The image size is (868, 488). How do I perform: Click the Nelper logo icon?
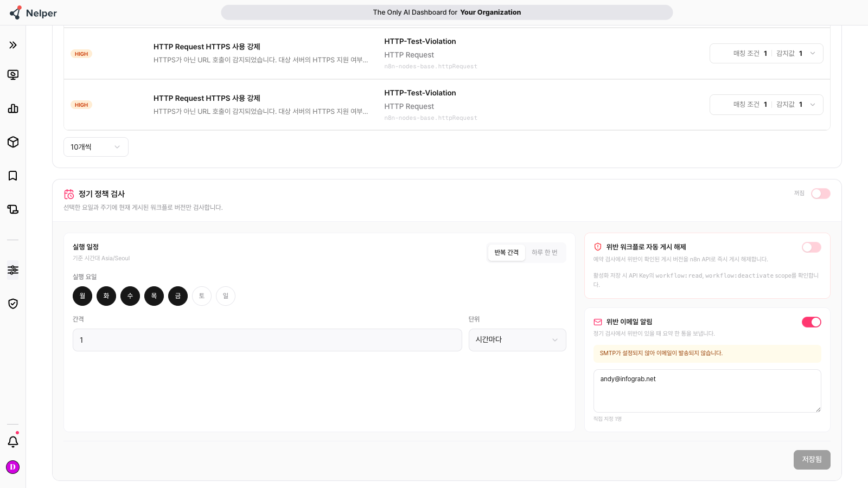[15, 12]
